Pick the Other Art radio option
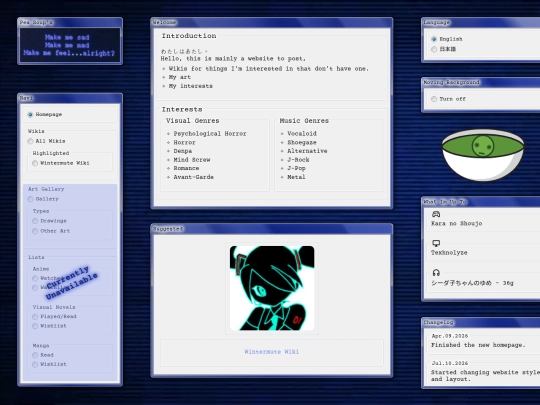This screenshot has width=540, height=405. 35,231
